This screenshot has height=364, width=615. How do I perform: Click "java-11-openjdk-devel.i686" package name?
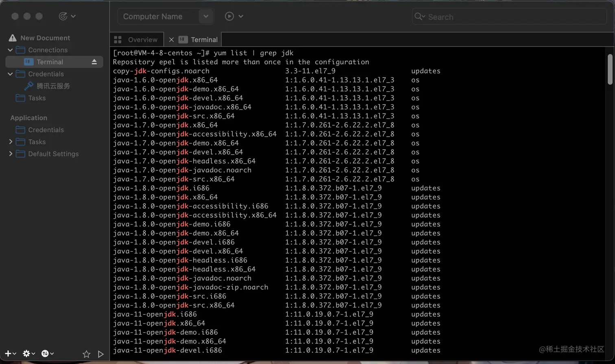point(167,350)
